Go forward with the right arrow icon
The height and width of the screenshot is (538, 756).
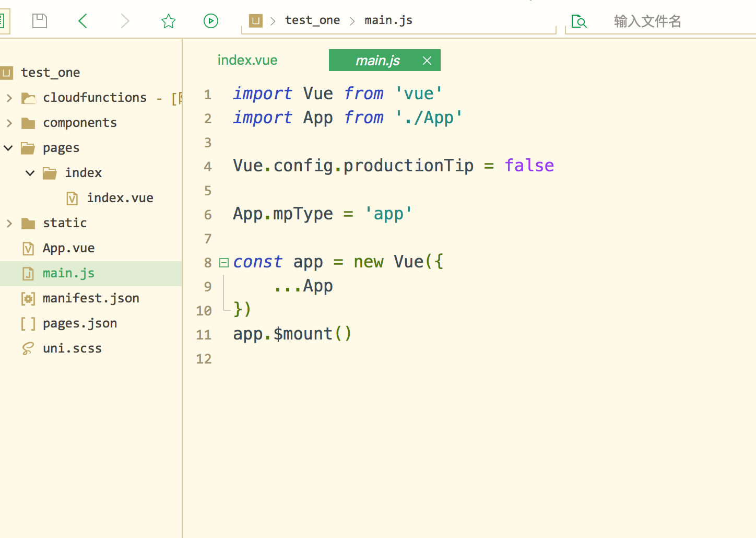coord(125,21)
